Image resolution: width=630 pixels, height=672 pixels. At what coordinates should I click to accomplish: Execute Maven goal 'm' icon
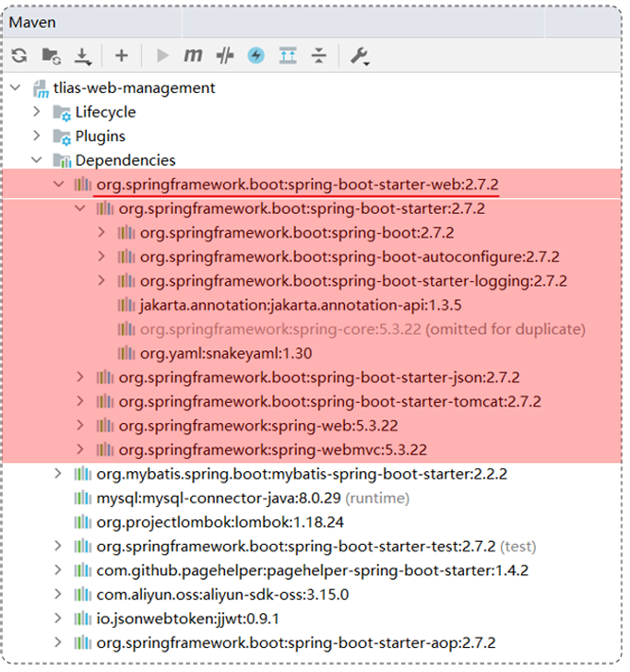(x=193, y=55)
